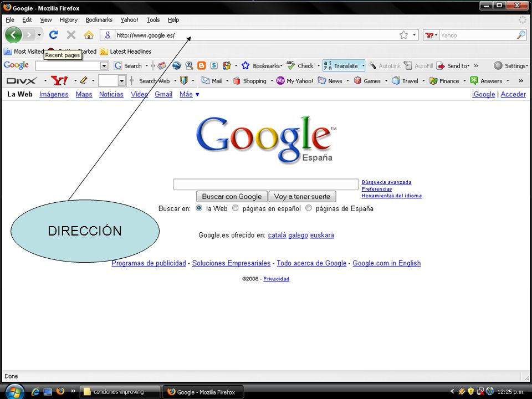532x399 pixels.
Task: Open the Imágenes link
Action: [x=54, y=94]
